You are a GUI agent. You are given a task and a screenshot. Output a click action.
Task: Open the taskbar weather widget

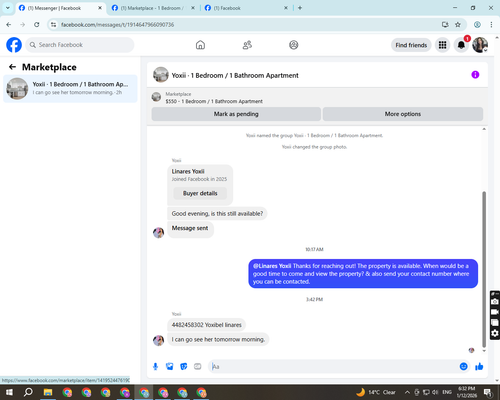click(376, 392)
